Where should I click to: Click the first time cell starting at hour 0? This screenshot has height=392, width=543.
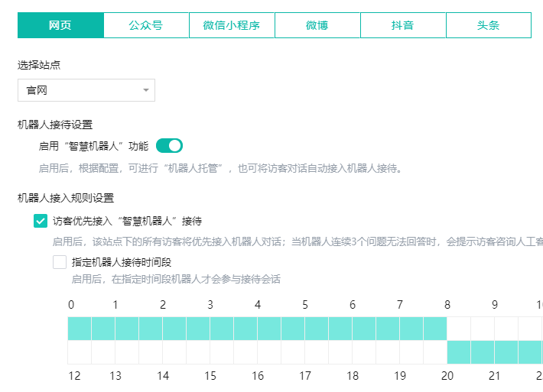80,329
